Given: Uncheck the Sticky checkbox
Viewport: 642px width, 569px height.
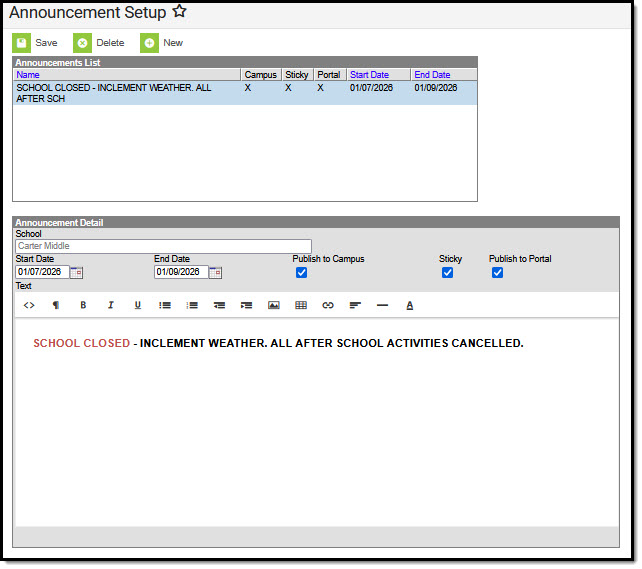Looking at the screenshot, I should tap(448, 273).
